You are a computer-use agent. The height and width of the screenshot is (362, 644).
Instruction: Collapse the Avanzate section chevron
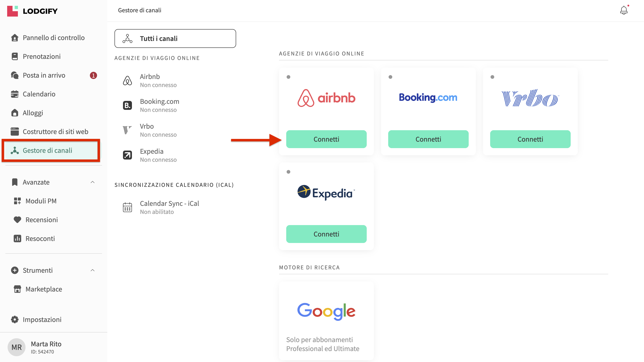(93, 182)
